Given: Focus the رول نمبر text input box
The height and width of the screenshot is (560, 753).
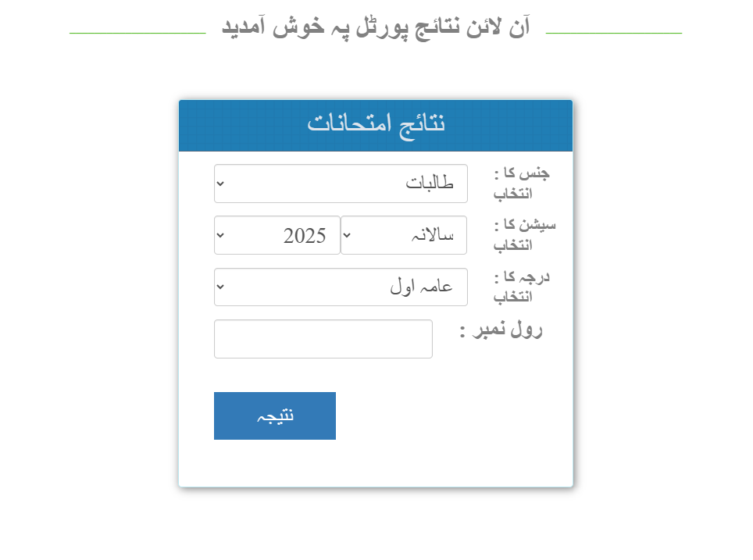Looking at the screenshot, I should coord(323,339).
